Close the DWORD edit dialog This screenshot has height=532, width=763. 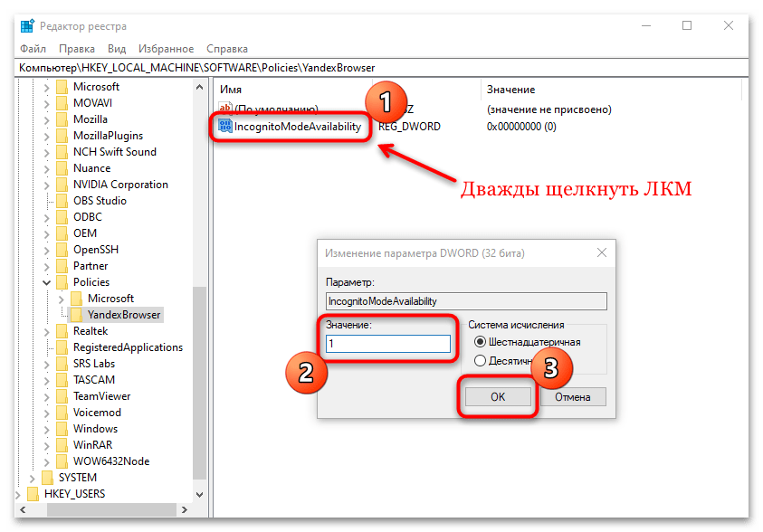click(x=602, y=252)
